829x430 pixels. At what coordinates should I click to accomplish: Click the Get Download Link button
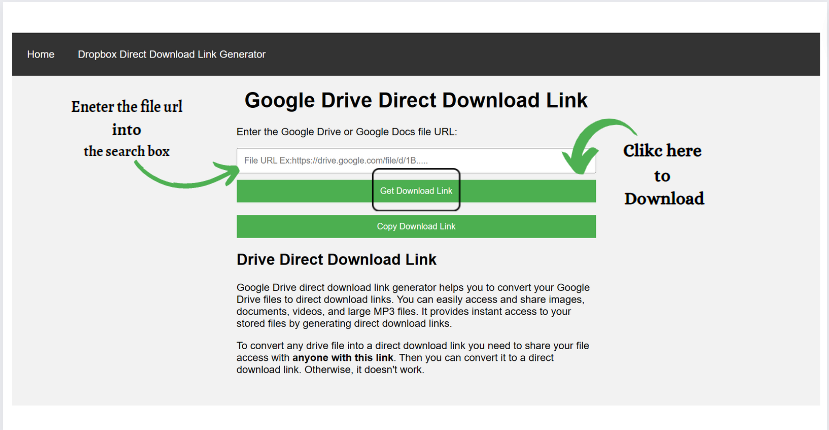[416, 191]
